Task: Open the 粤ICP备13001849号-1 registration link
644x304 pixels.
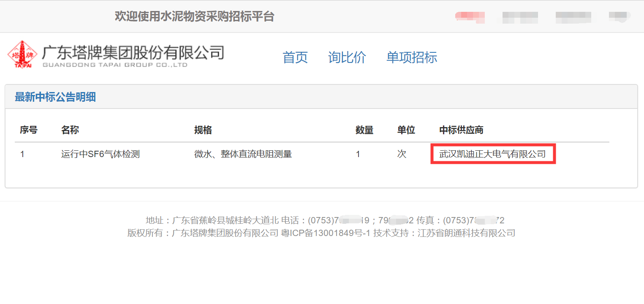Action: point(326,233)
